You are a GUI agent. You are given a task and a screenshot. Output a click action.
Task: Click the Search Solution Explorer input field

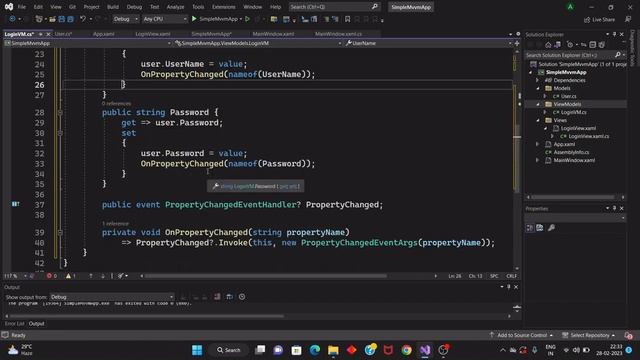point(569,55)
